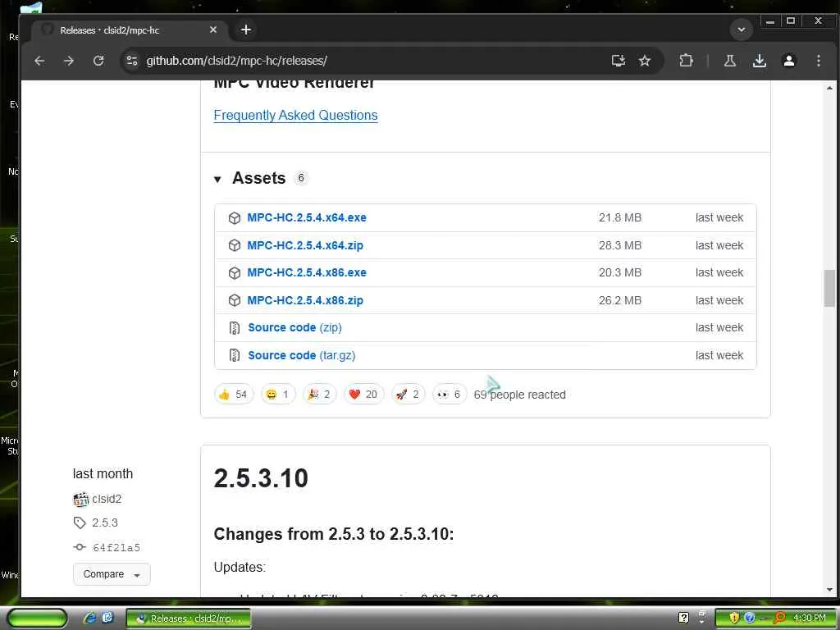
Task: Open a new browser tab
Action: pos(246,30)
